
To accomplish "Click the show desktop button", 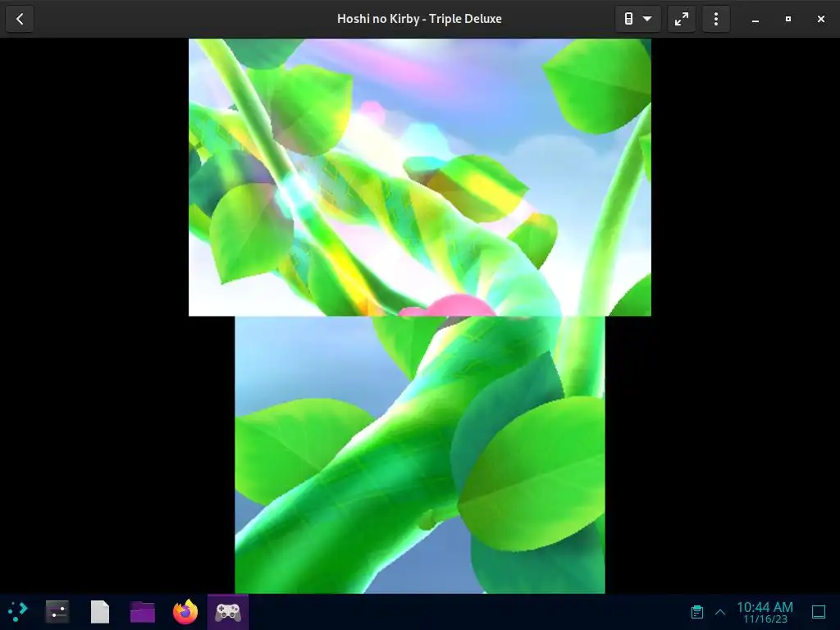I will (819, 612).
